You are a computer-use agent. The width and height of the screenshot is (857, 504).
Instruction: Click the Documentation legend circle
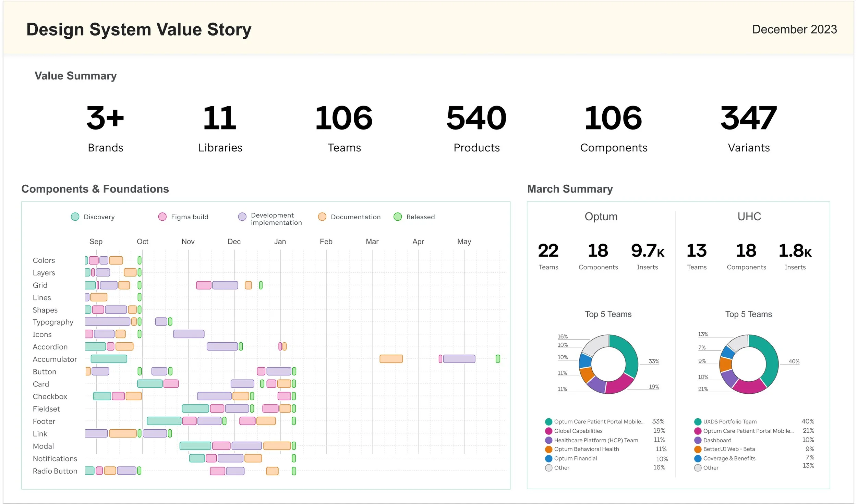322,217
